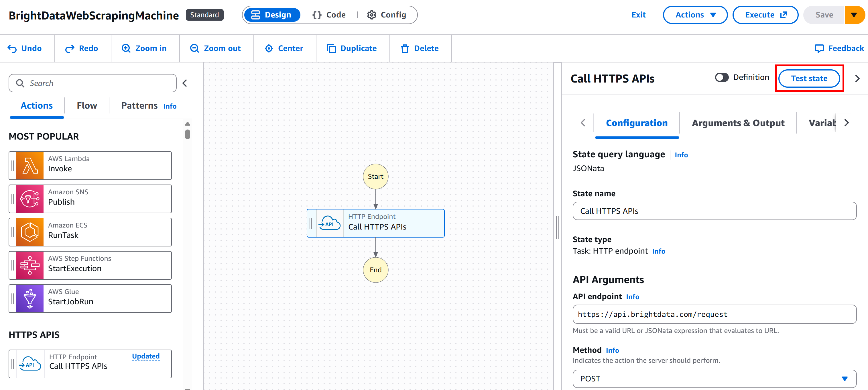Switch to Arguments & Output tab
The height and width of the screenshot is (390, 868).
[x=738, y=123]
